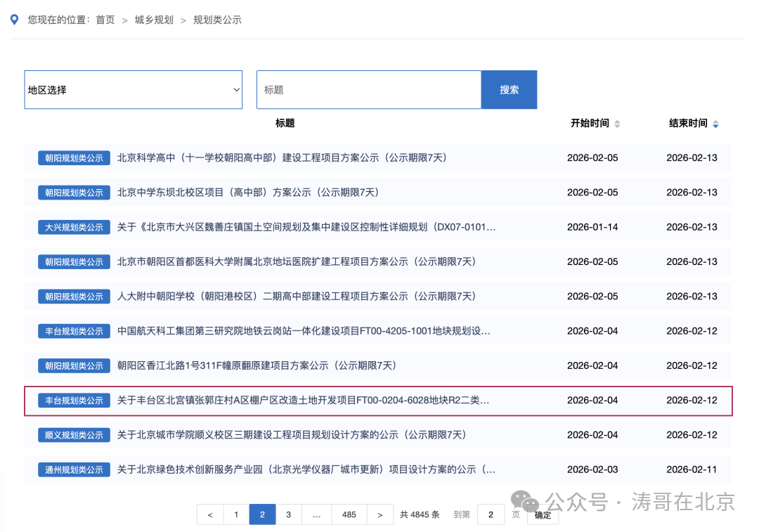Sort by 结束时间 using sort arrows
The height and width of the screenshot is (532, 759).
pyautogui.click(x=715, y=124)
